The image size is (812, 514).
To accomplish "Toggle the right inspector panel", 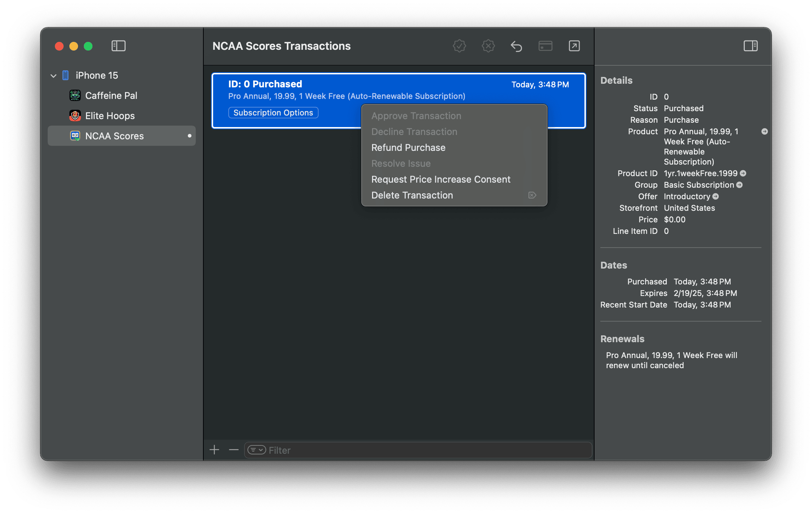I will 750,46.
